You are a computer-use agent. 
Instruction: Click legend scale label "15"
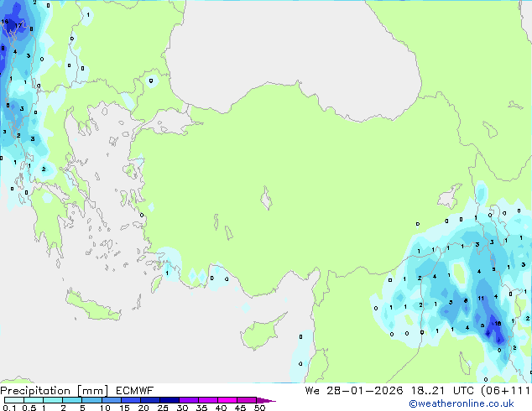[x=124, y=408]
